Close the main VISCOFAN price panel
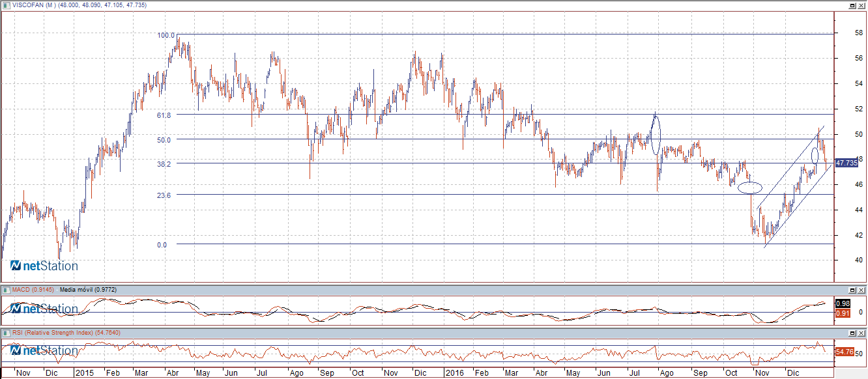Viewport: 868px width, 379px height. click(861, 5)
